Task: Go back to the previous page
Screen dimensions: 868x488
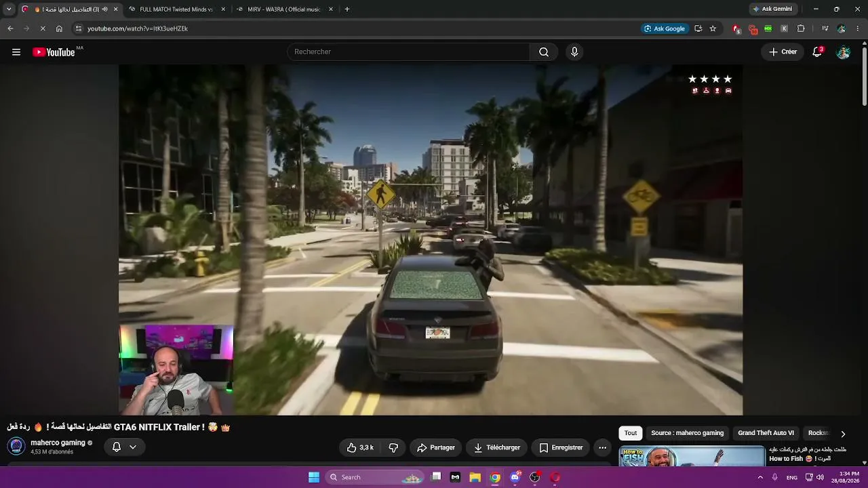Action: coord(10,28)
